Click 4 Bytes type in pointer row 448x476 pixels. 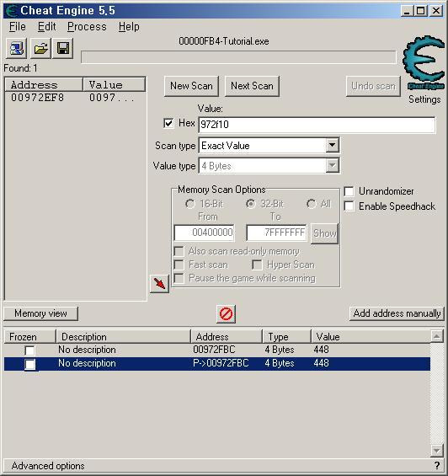pos(280,363)
